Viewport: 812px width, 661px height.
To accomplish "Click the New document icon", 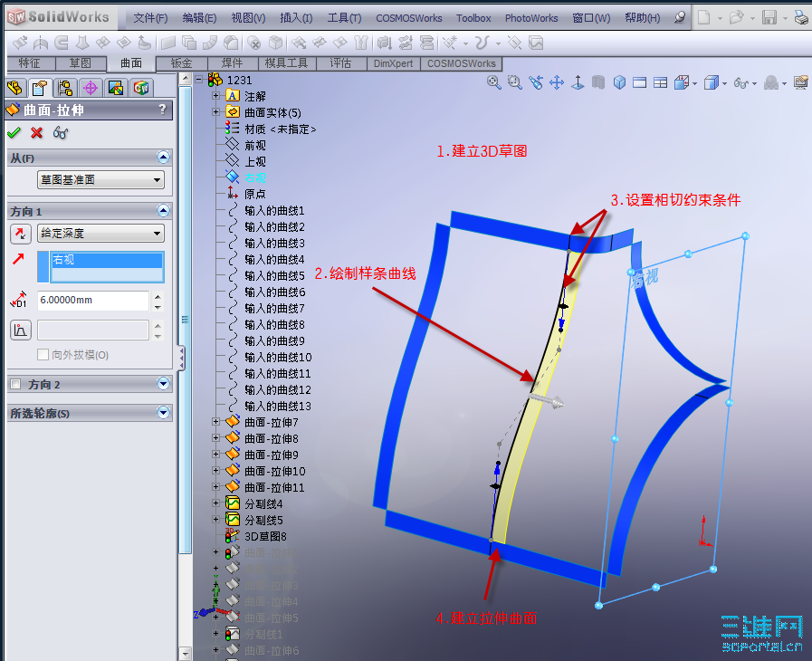I will [703, 17].
